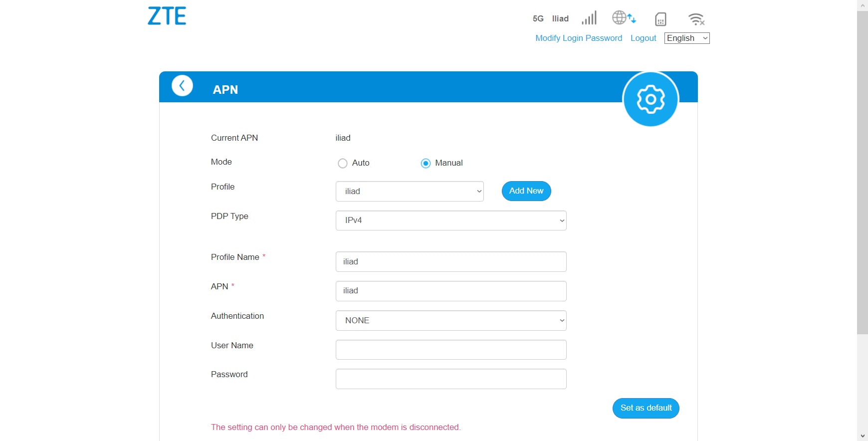The height and width of the screenshot is (441, 868).
Task: Click the settings gear icon
Action: [x=651, y=99]
